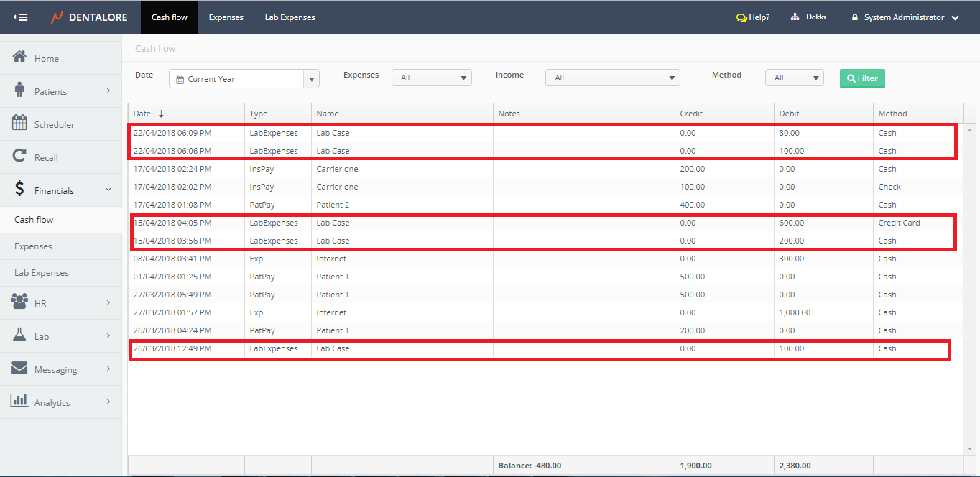This screenshot has width=980, height=477.
Task: Open the Expenses filter dropdown
Action: click(x=431, y=78)
